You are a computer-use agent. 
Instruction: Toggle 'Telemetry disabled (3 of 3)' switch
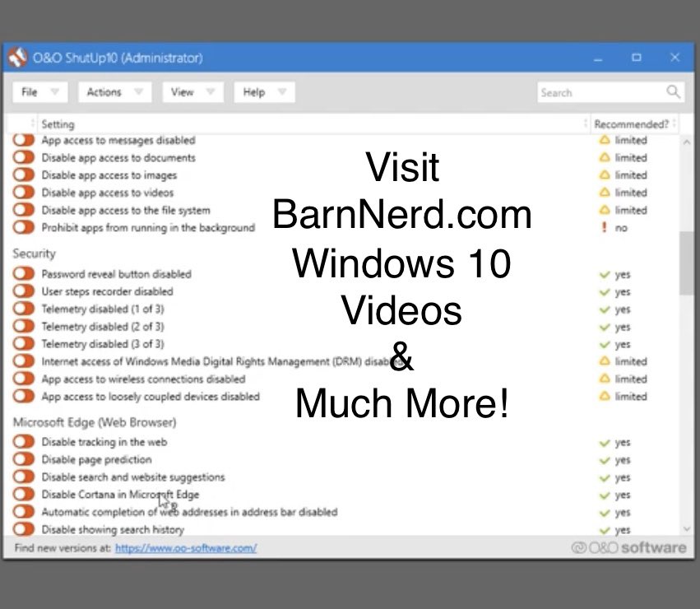(x=24, y=344)
